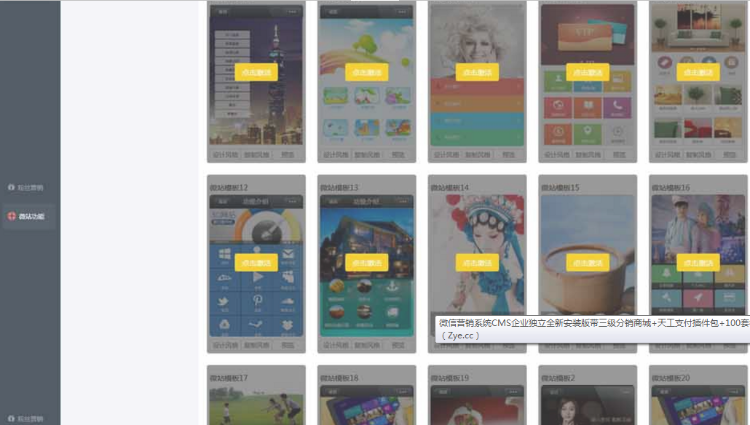The height and width of the screenshot is (425, 750).
Task: Activate the Taipei tower template with 点击激活
Action: [256, 72]
